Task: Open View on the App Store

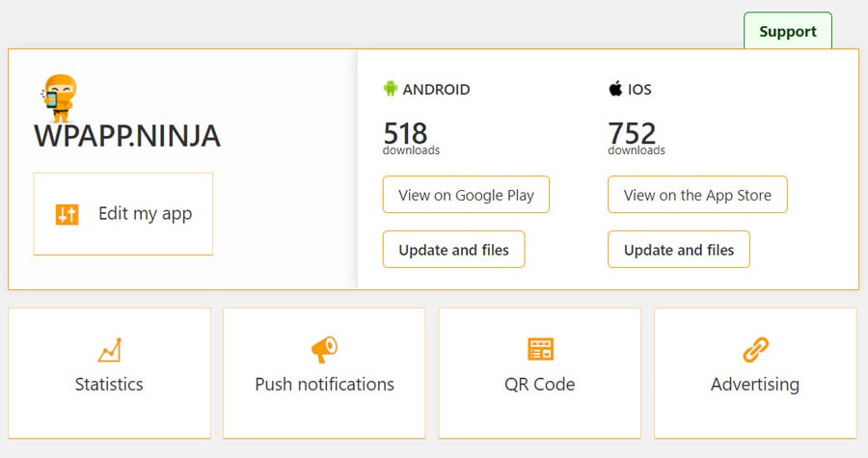Action: coord(697,195)
